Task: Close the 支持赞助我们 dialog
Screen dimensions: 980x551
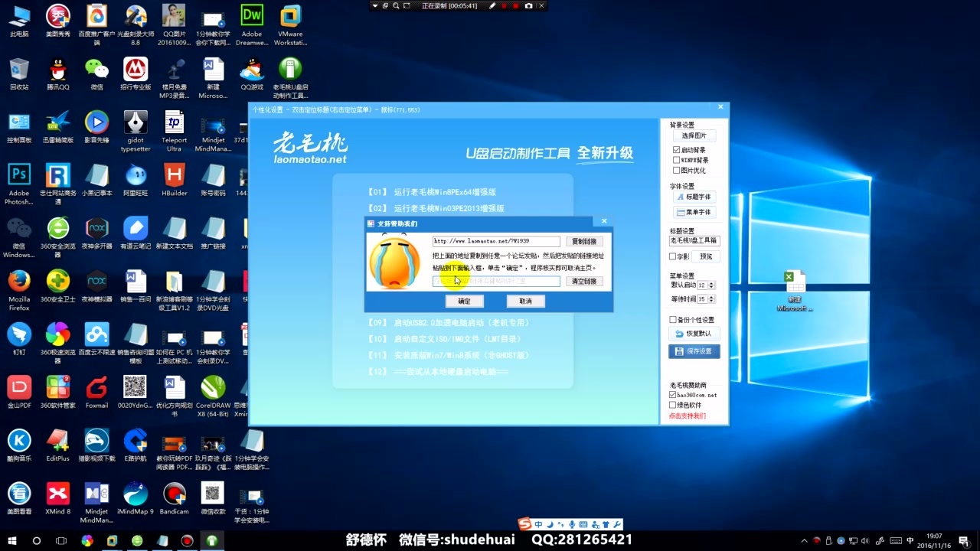Action: click(x=604, y=221)
